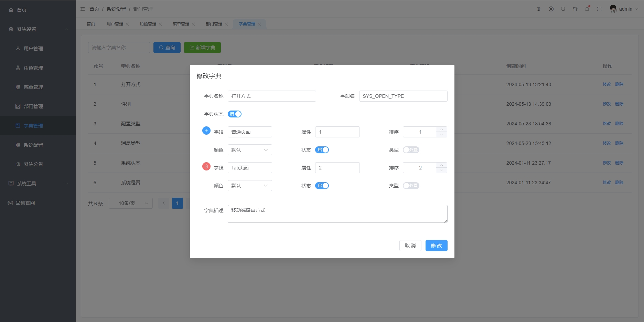This screenshot has width=644, height=322.
Task: Click the fullscreen icon in header
Action: pos(599,9)
